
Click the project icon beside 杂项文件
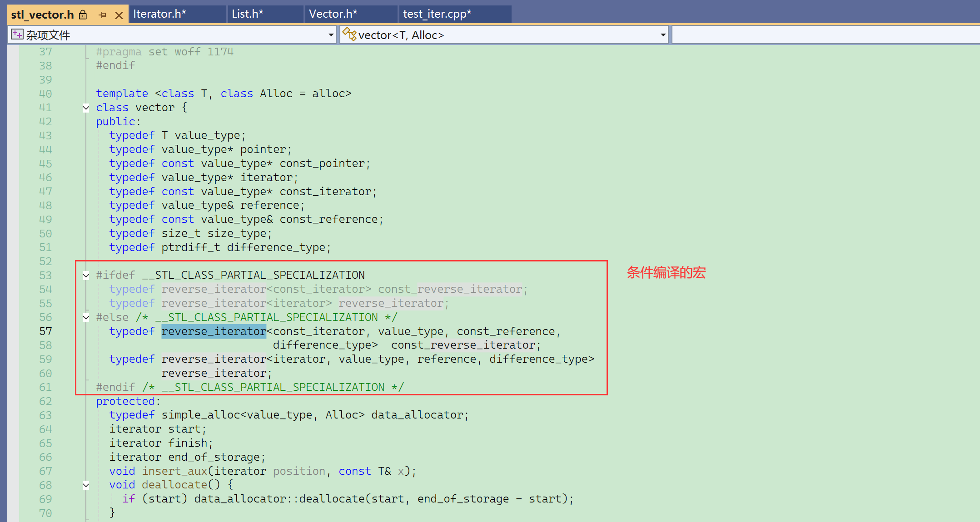[x=17, y=34]
